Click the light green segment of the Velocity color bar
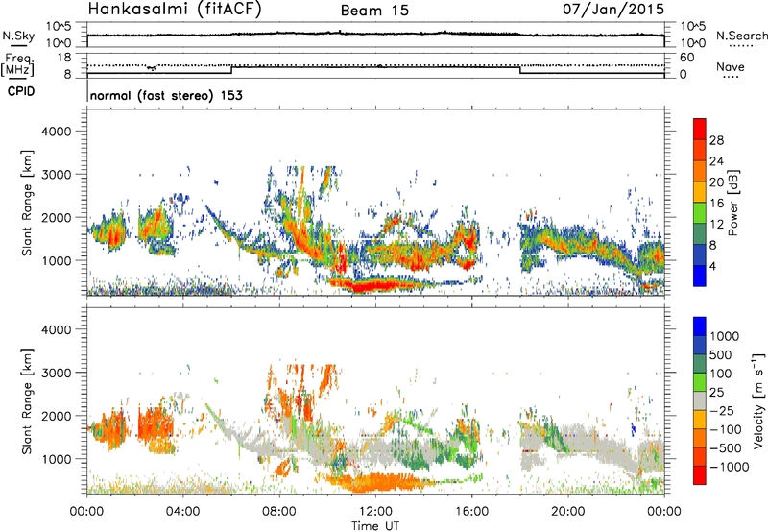Image resolution: width=768 pixels, height=532 pixels. 700,382
